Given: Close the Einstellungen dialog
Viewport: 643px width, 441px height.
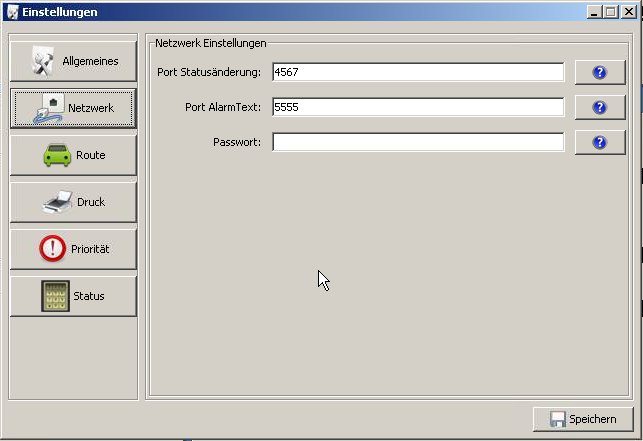Looking at the screenshot, I should 628,11.
